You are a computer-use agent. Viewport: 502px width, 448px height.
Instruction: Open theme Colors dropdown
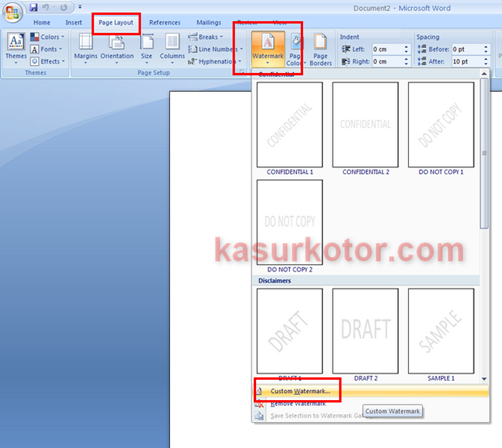[x=47, y=37]
